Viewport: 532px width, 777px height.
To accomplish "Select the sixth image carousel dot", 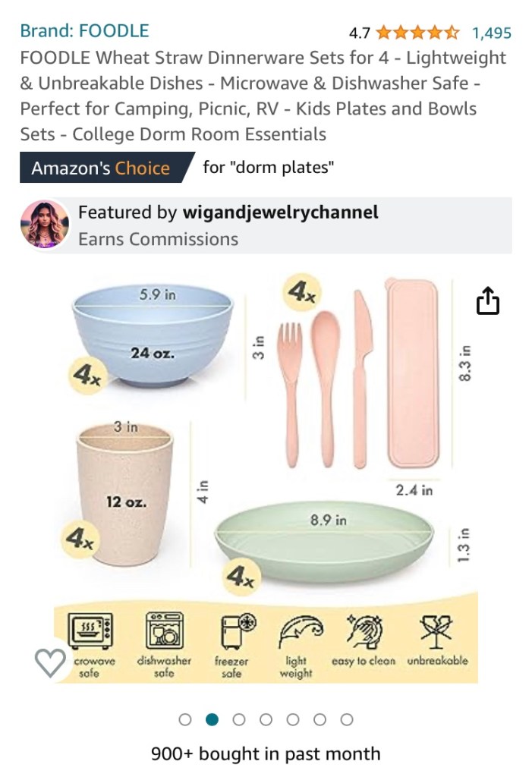I will [320, 719].
